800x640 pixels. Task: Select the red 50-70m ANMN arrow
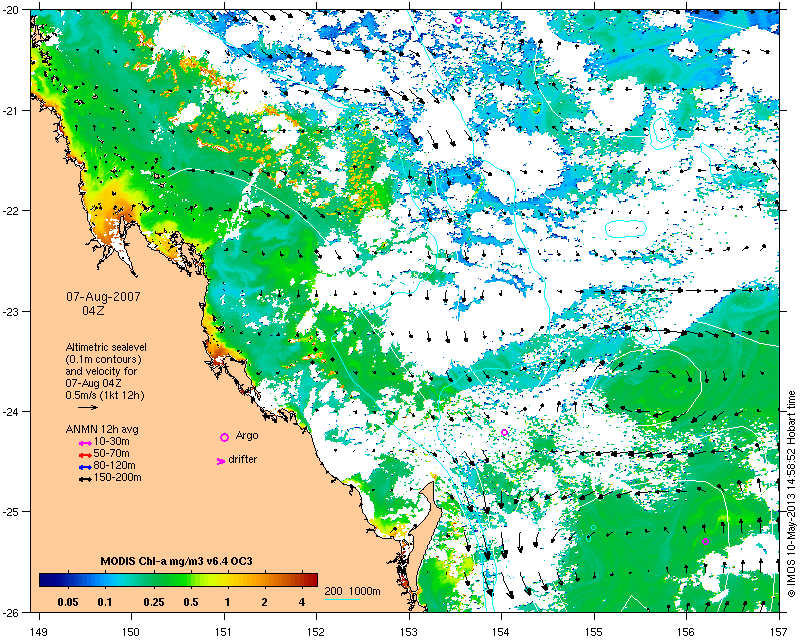[x=85, y=455]
